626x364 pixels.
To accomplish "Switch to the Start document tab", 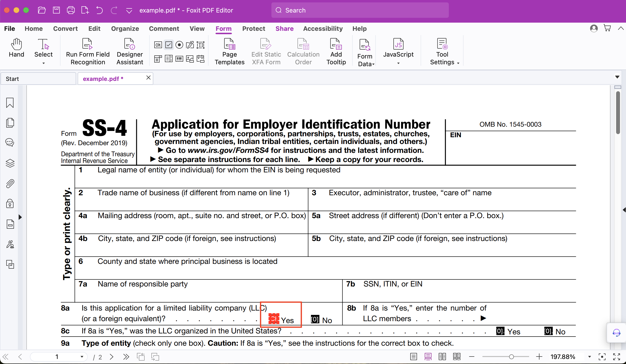I will pos(38,79).
